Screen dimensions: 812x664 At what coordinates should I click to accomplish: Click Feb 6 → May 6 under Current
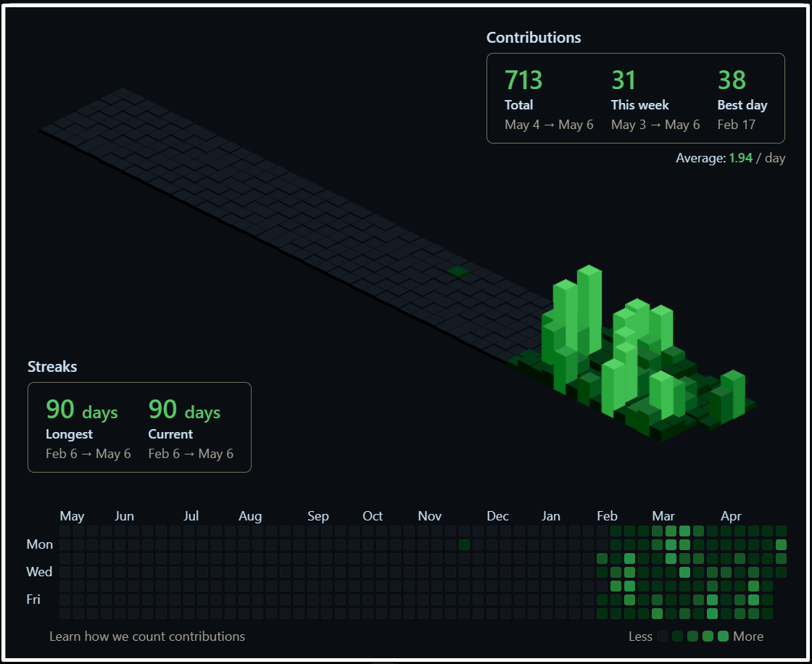pyautogui.click(x=191, y=454)
